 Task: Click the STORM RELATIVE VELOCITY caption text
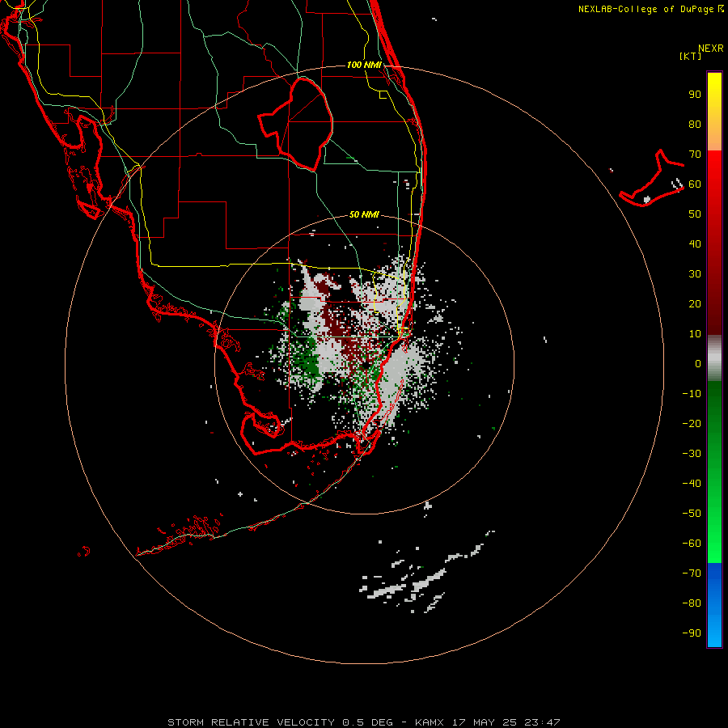click(x=251, y=722)
